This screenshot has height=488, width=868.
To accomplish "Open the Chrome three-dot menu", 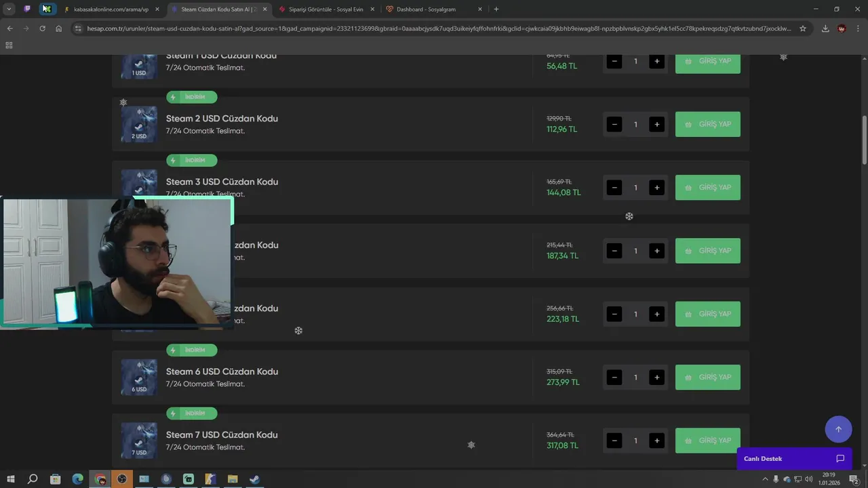I will click(x=858, y=28).
